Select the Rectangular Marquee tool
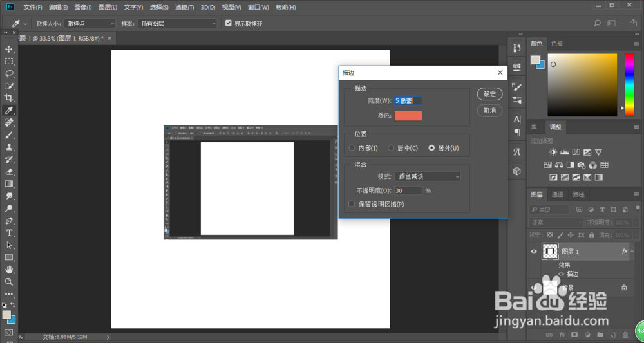The image size is (644, 343). click(x=8, y=62)
